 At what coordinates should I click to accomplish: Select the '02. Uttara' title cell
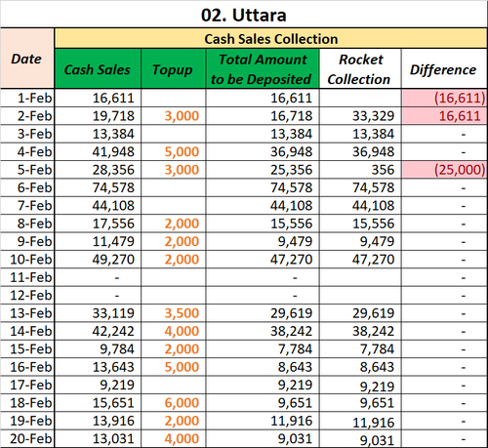point(244,15)
